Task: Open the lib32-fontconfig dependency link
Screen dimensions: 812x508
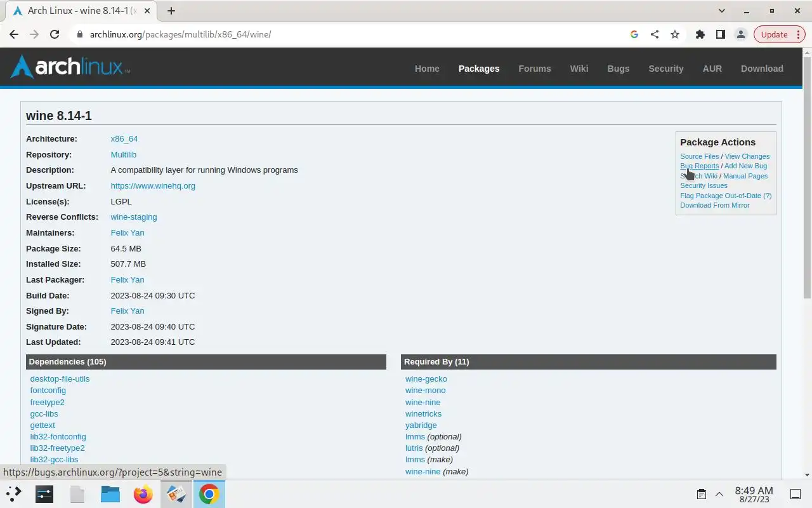Action: [x=58, y=437]
